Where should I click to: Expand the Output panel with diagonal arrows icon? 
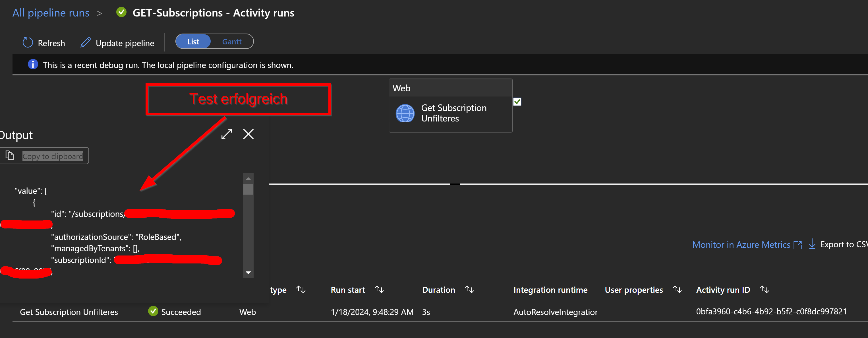pos(226,134)
